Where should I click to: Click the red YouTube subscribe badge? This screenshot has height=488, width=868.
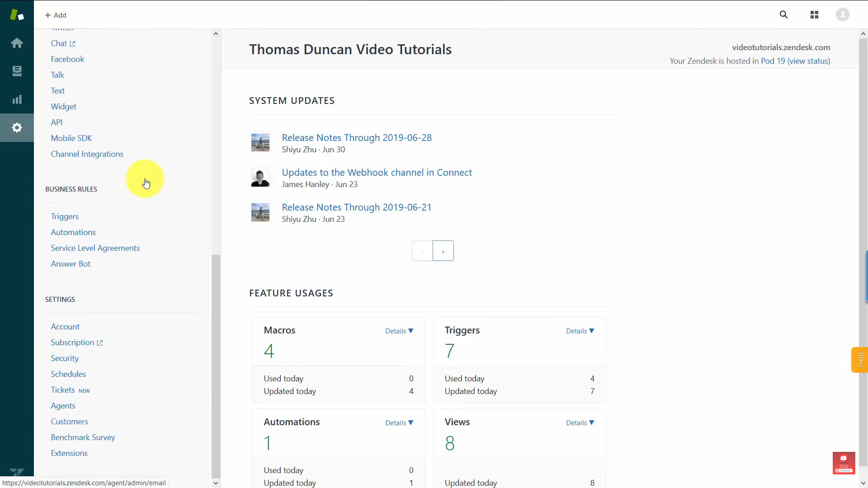tap(844, 463)
